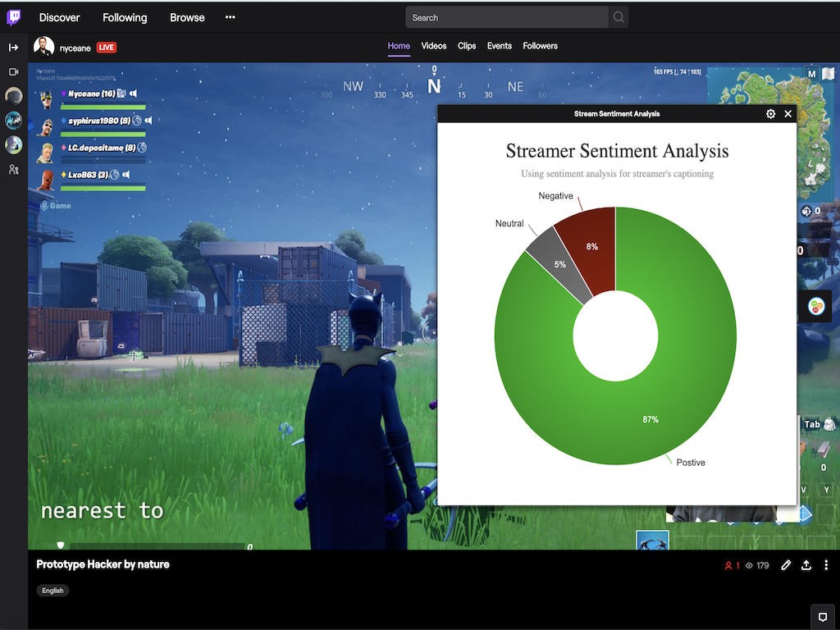Viewport: 840px width, 630px height.
Task: Click the in-game Game microphone indicator
Action: [57, 206]
